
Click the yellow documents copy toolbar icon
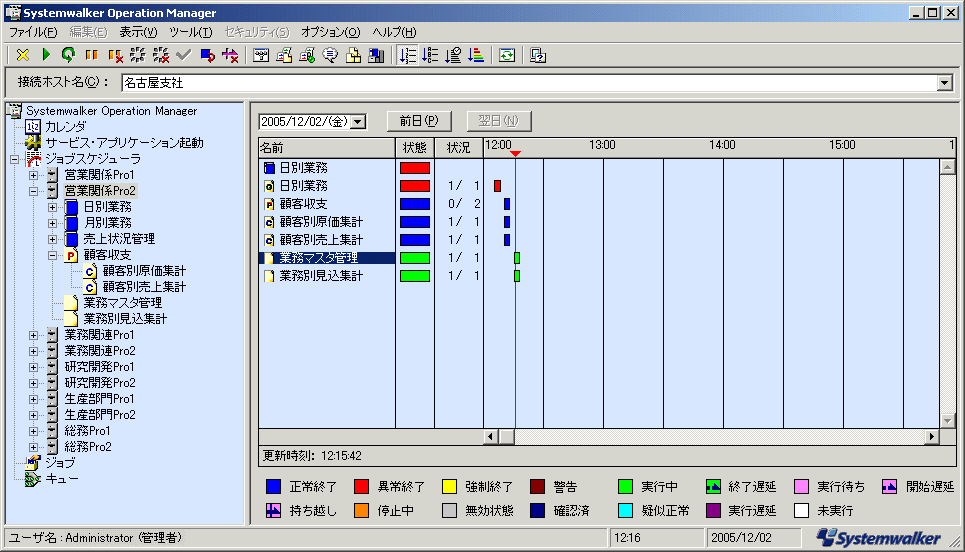[353, 55]
